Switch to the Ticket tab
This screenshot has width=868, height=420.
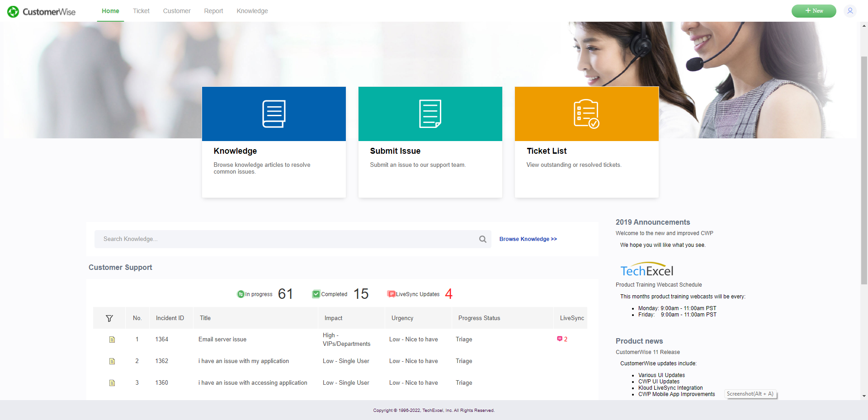click(x=141, y=11)
